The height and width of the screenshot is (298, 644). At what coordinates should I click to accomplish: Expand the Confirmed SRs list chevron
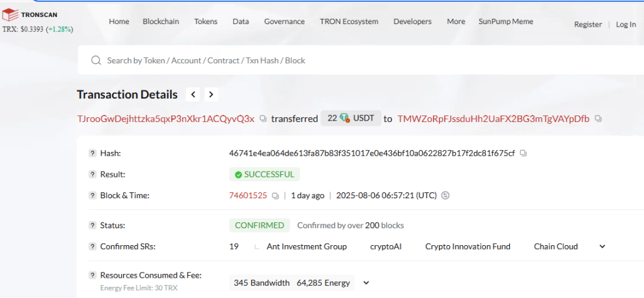click(x=602, y=246)
